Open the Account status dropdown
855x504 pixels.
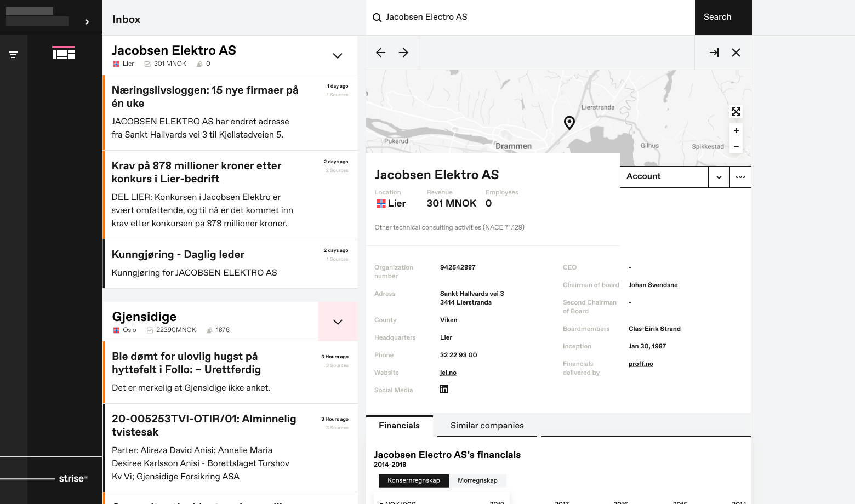pyautogui.click(x=719, y=176)
